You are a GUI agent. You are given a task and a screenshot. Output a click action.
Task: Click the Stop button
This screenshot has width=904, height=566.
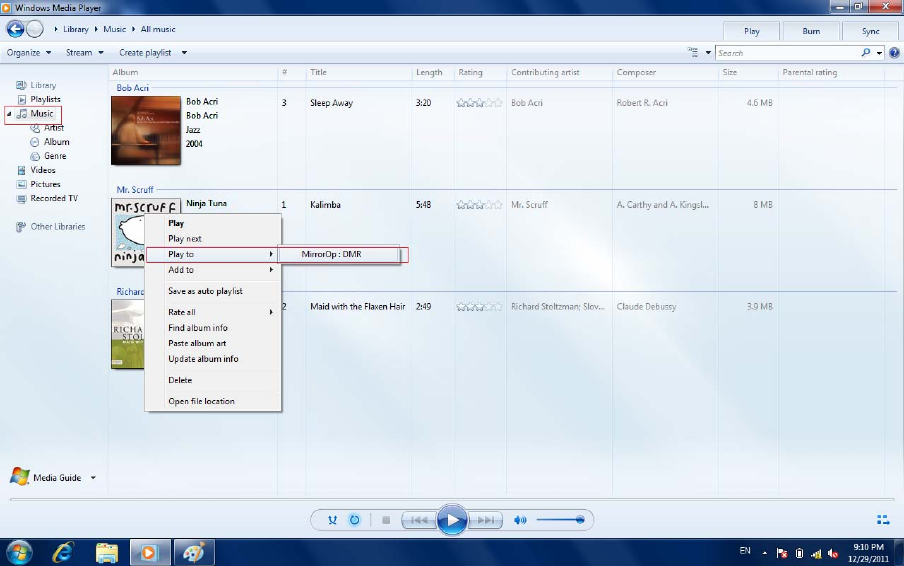386,520
